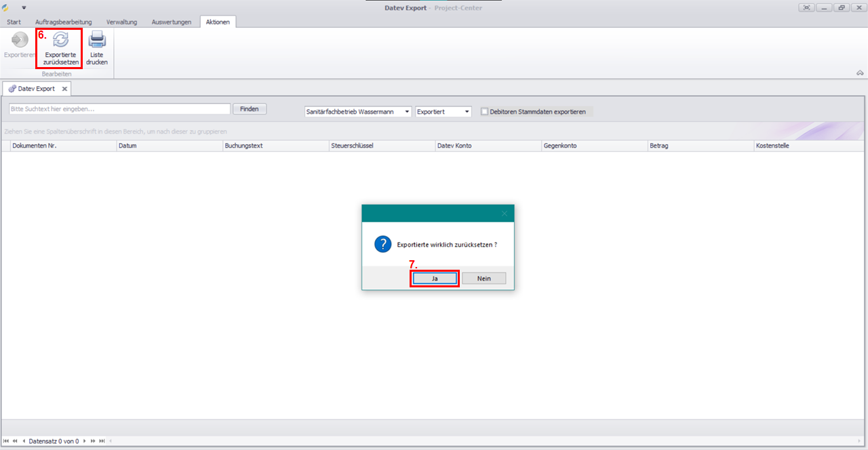Click the Exportieren ribbon icon
This screenshot has height=450, width=868.
[20, 41]
